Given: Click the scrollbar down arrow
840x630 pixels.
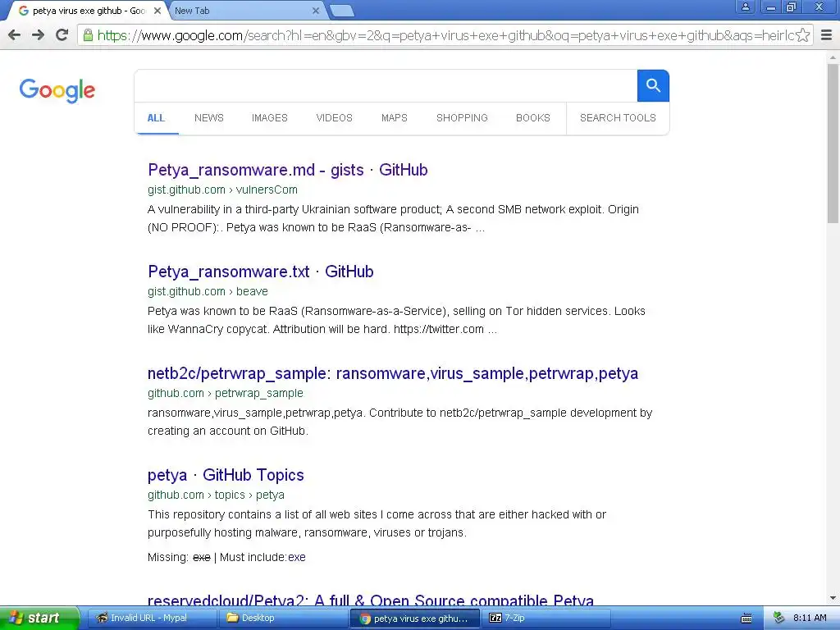Looking at the screenshot, I should point(833,598).
